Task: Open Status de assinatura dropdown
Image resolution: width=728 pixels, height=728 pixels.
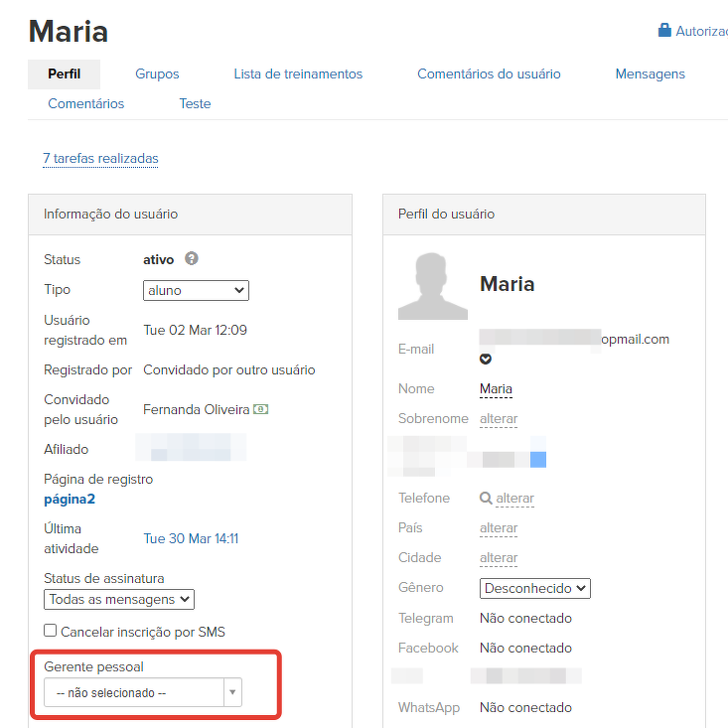Action: [119, 599]
